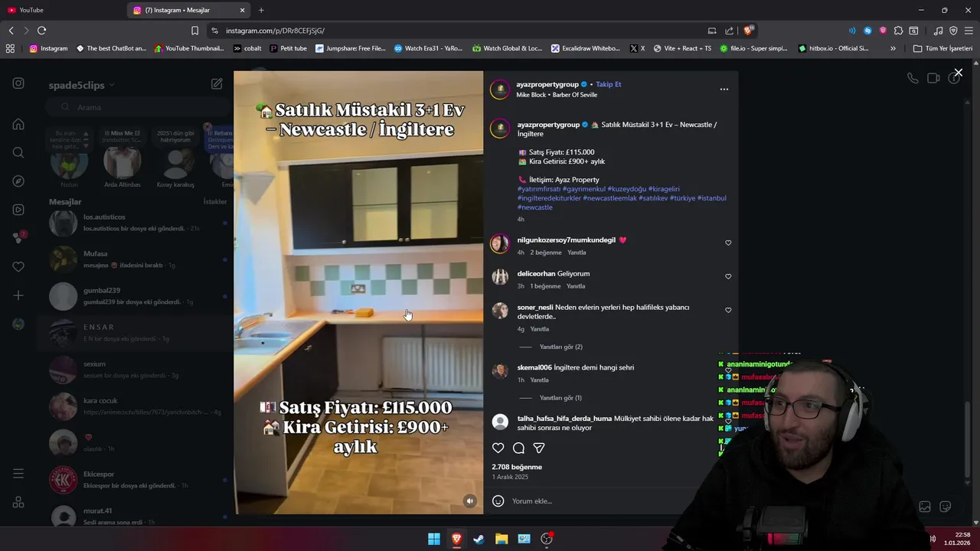Expand replies under skemal006's comment (1)

click(x=560, y=398)
